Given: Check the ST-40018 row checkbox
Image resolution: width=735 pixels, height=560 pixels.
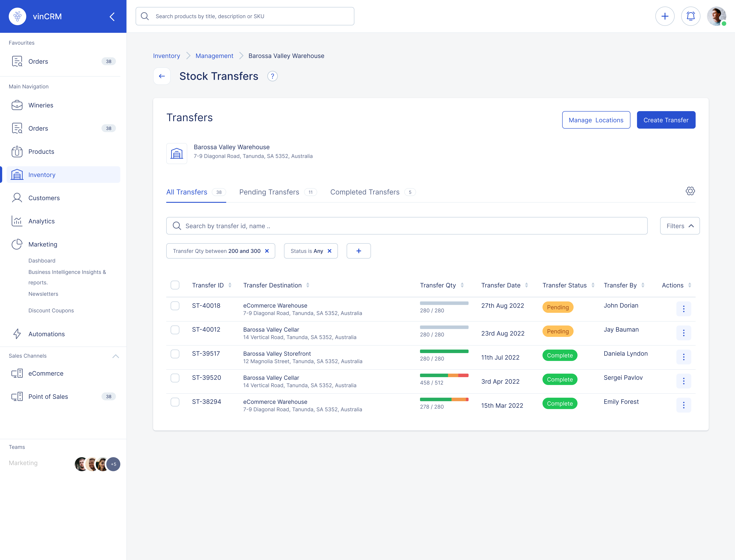Looking at the screenshot, I should click(x=175, y=306).
